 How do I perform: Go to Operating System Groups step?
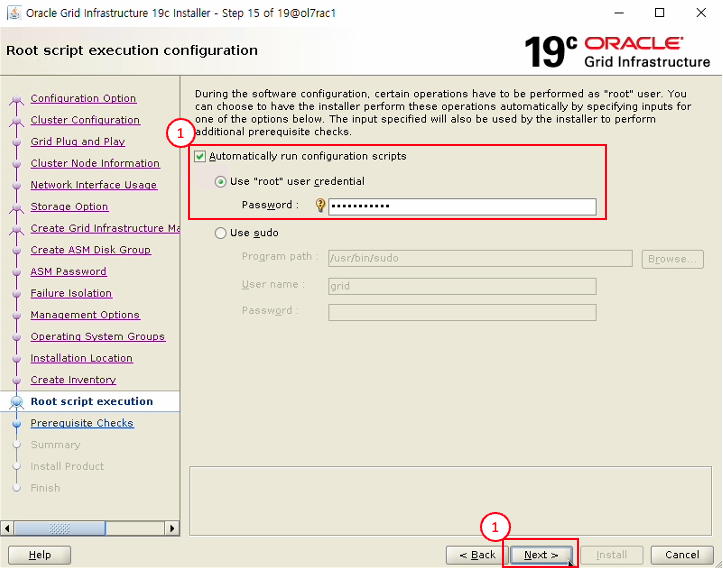pyautogui.click(x=98, y=337)
